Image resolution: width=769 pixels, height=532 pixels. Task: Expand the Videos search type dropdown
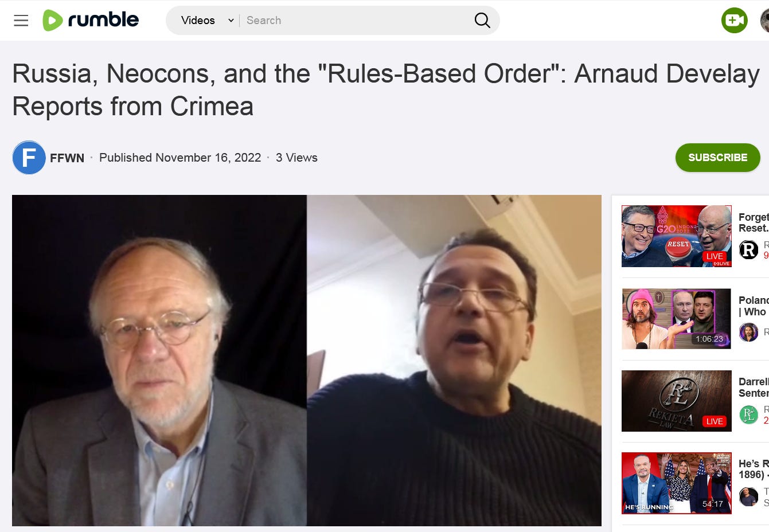[x=207, y=21]
